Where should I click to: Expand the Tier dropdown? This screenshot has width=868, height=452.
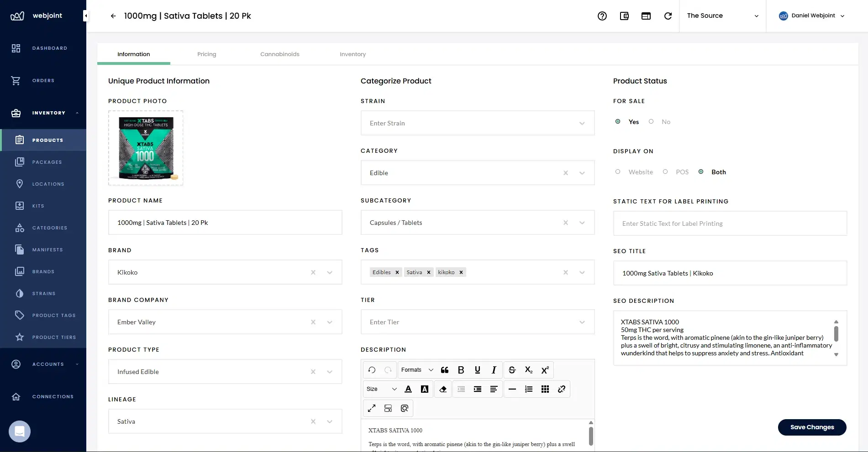click(x=582, y=322)
